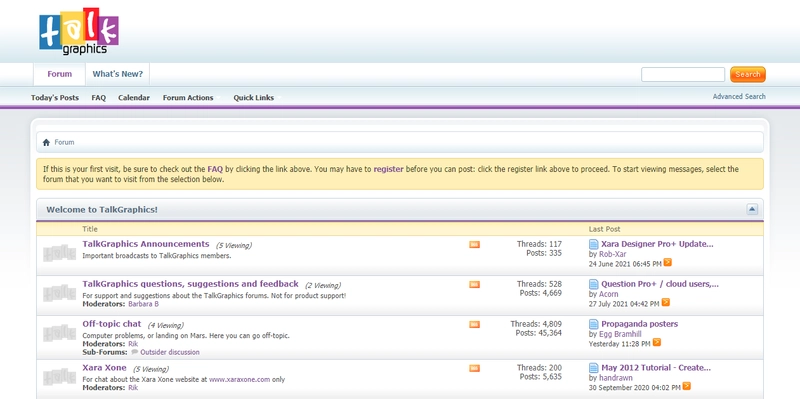Click the TalkGraphics logo
Viewport: 800px width, 399px height.
pyautogui.click(x=79, y=32)
